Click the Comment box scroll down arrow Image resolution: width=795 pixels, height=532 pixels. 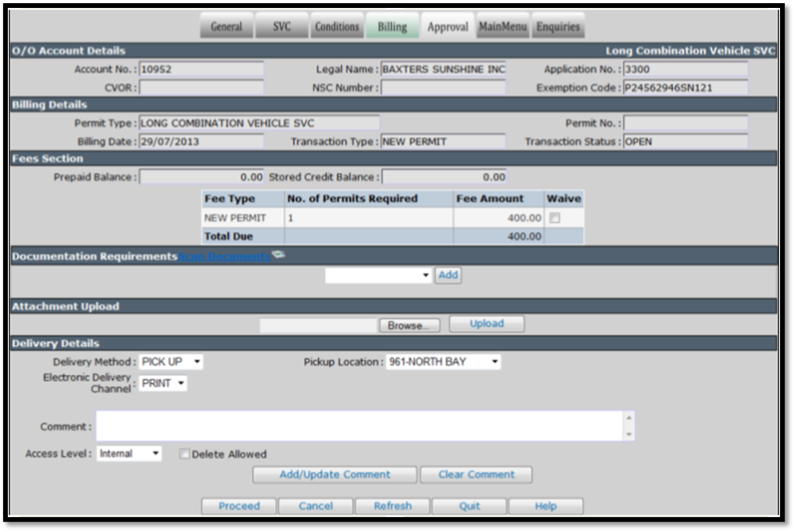click(x=629, y=434)
